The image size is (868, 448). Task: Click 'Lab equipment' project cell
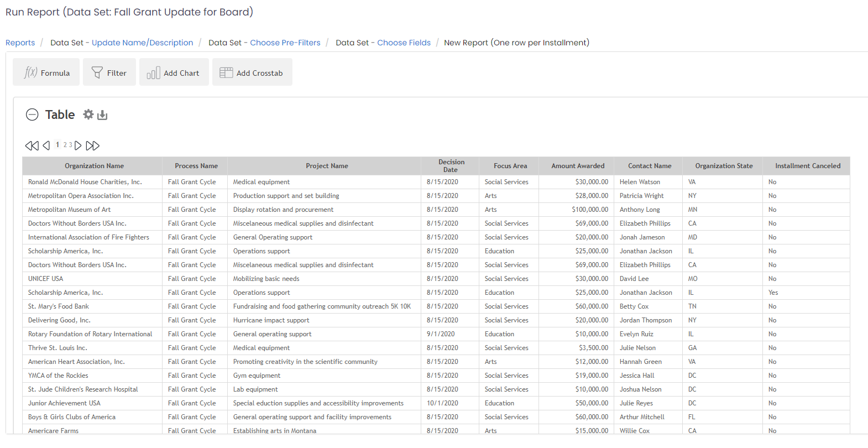[x=325, y=389]
